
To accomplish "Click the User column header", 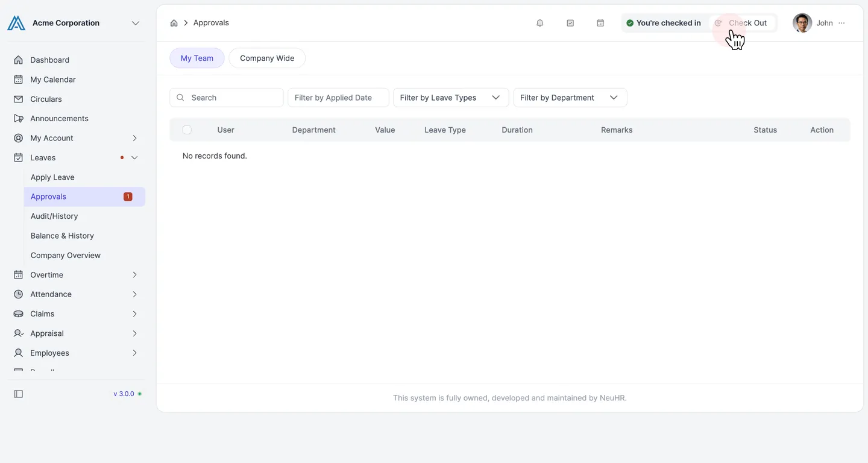I will [x=226, y=130].
